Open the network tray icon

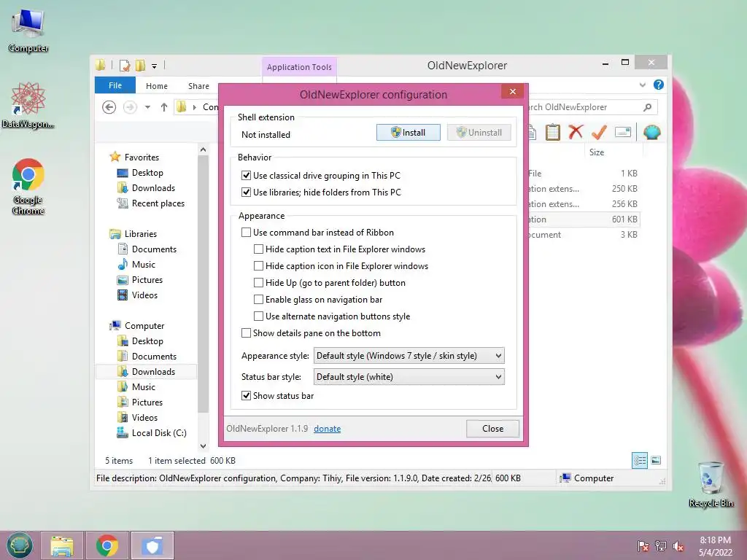point(661,546)
